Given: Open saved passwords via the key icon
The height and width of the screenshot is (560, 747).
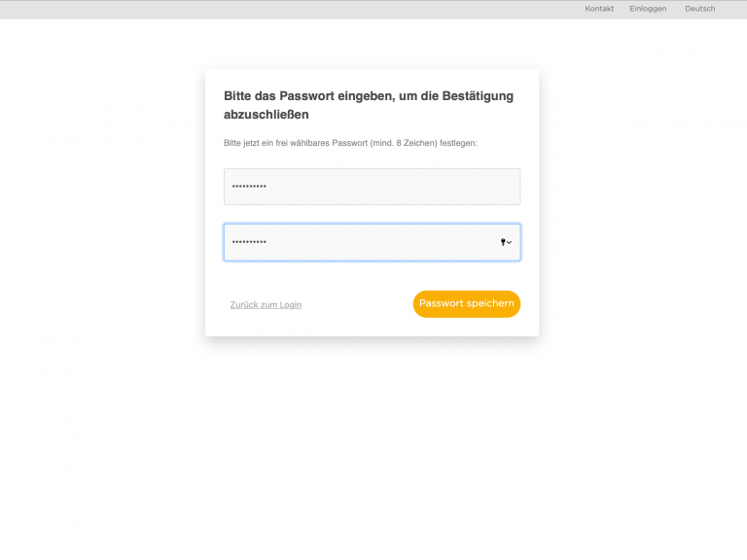Looking at the screenshot, I should (x=503, y=242).
